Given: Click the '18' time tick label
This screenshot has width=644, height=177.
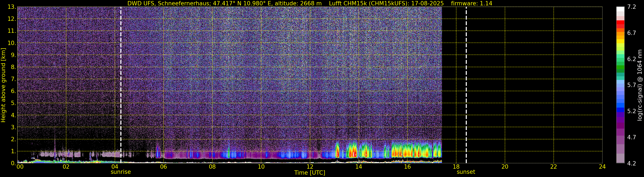Looking at the screenshot, I should click(x=456, y=167).
